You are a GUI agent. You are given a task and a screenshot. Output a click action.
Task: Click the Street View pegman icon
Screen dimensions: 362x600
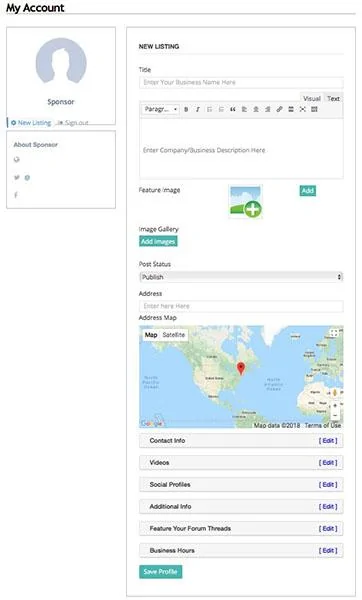pos(335,393)
